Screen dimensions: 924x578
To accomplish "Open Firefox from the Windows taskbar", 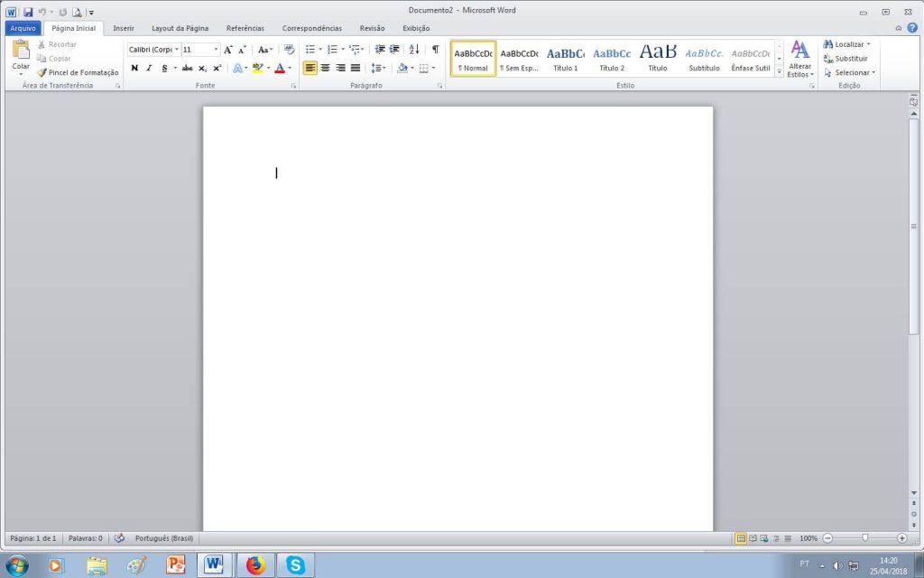I will click(255, 565).
